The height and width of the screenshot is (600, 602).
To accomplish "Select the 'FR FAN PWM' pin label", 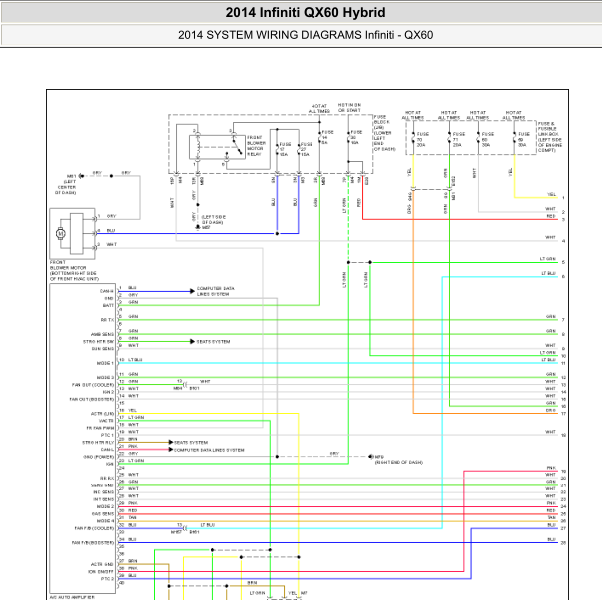I will 100,428.
